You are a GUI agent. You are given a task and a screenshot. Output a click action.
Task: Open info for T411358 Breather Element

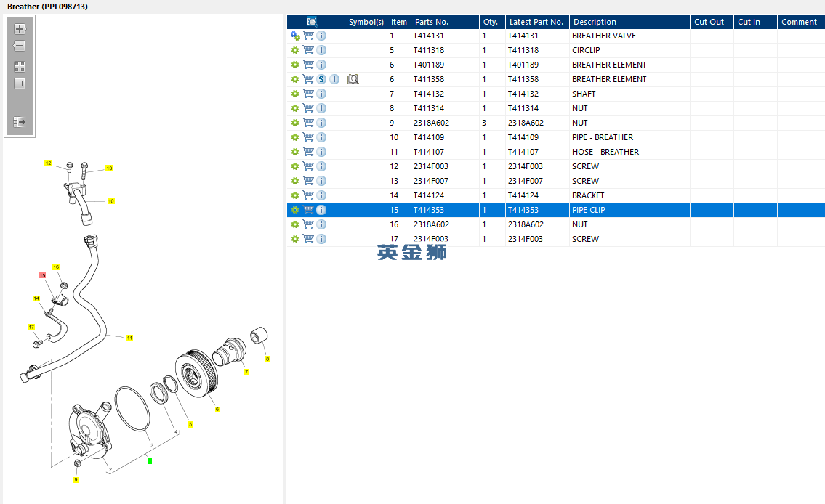[x=334, y=79]
